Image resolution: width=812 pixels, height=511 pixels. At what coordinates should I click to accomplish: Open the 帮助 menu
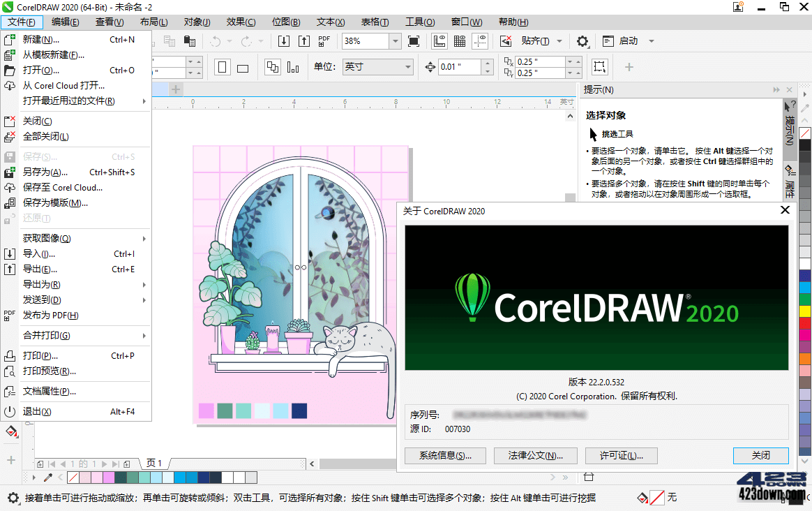pos(513,22)
